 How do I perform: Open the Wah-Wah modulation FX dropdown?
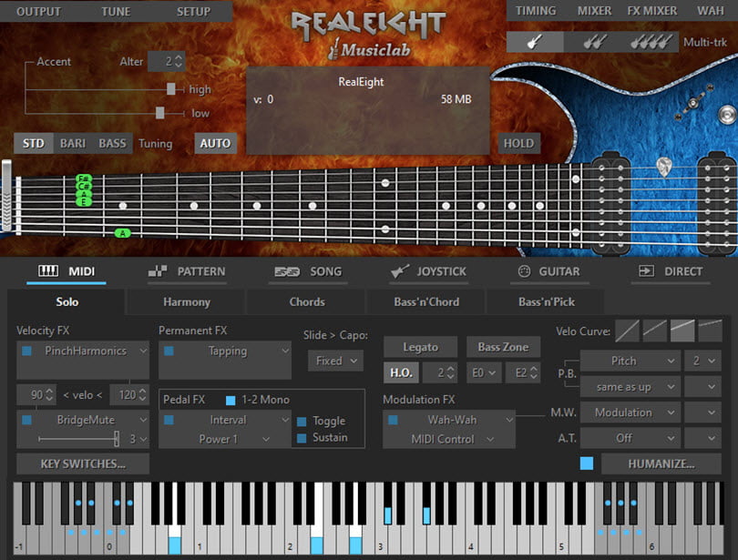pos(458,420)
